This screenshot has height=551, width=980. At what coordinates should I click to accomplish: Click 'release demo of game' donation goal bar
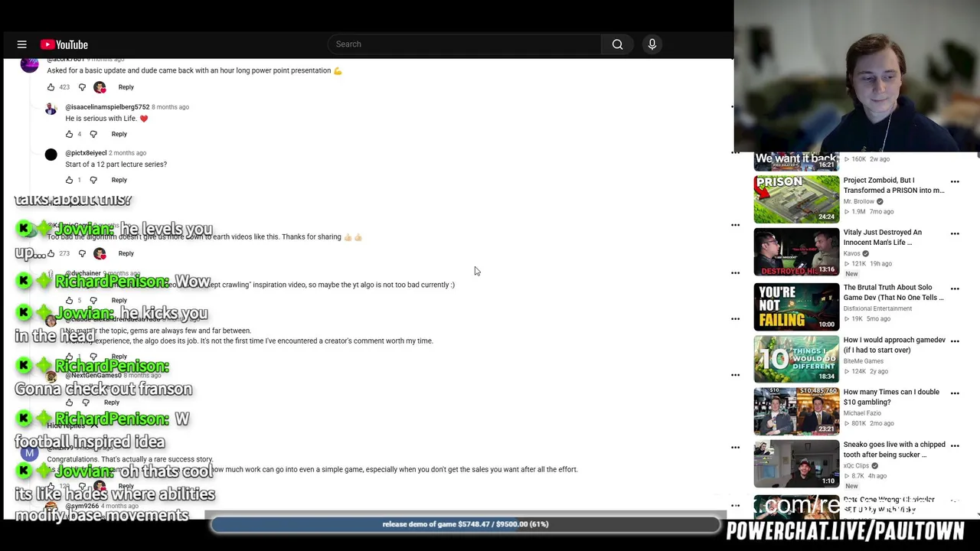coord(465,524)
